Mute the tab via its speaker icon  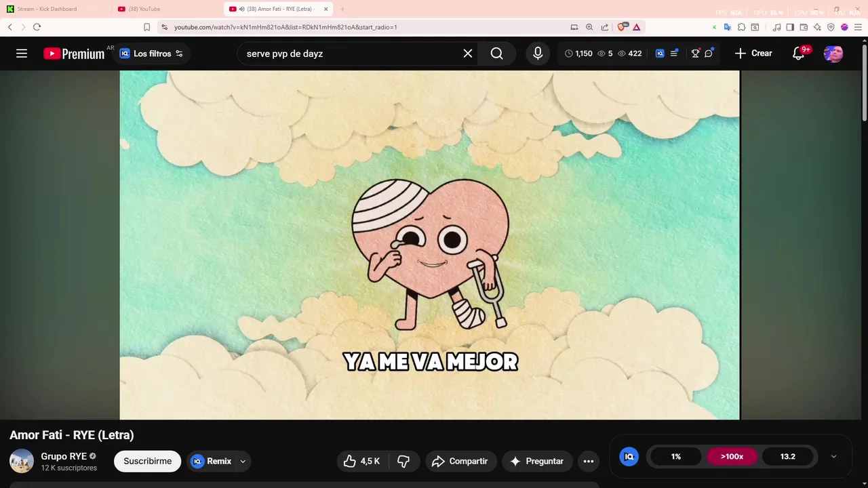coord(242,9)
